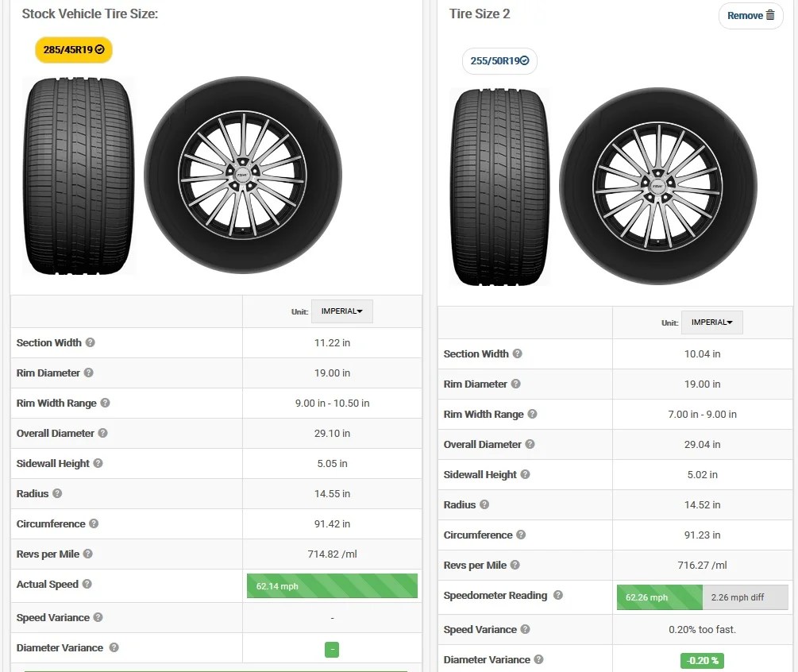Click help icon beside stock Revs per Mile

point(88,554)
